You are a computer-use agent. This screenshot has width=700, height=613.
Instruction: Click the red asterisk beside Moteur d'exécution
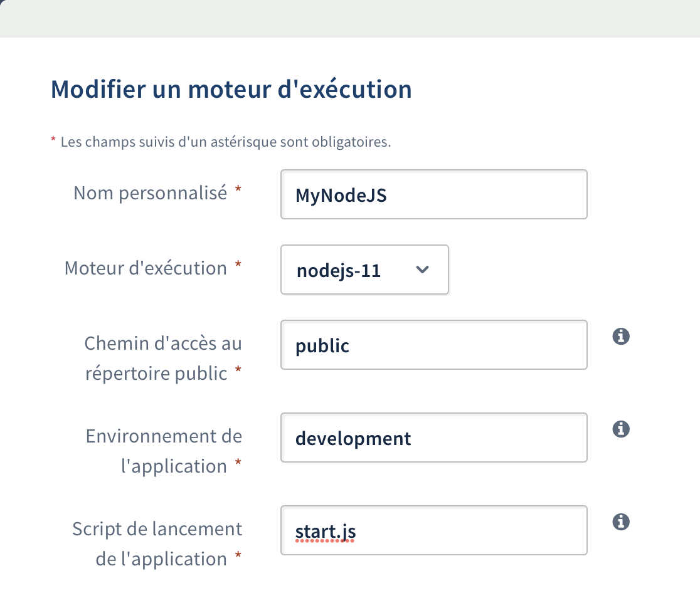(x=238, y=267)
